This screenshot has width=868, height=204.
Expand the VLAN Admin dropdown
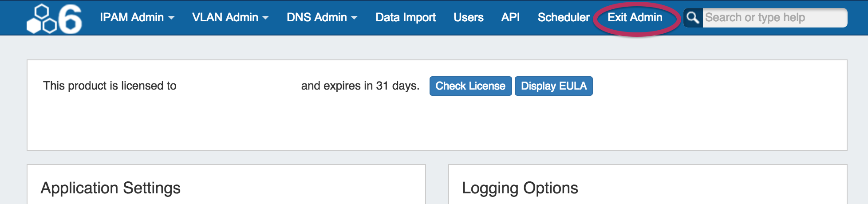point(225,17)
